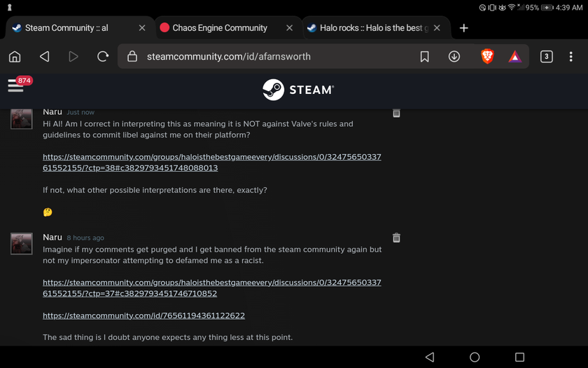Tap the padlock site security icon
Screen dimensions: 588x368
[132, 56]
